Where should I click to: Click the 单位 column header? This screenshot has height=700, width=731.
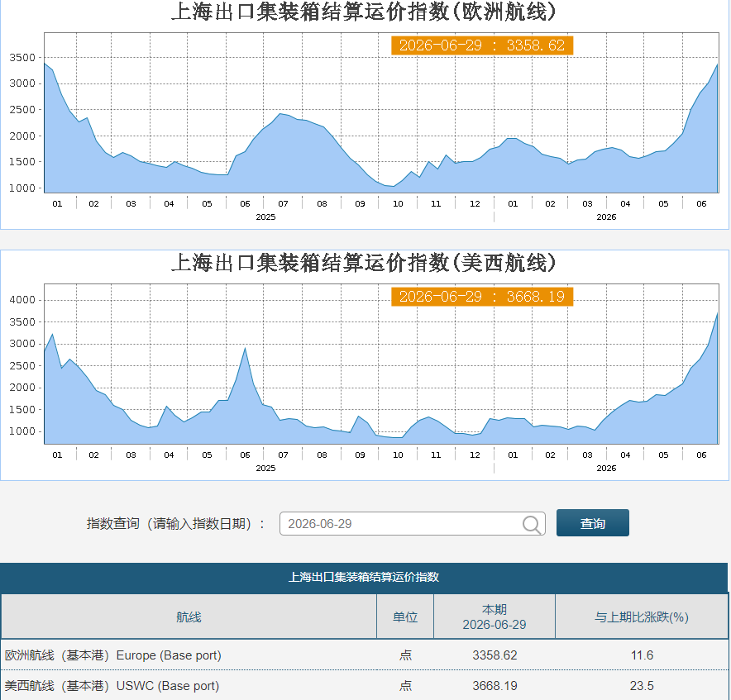405,617
